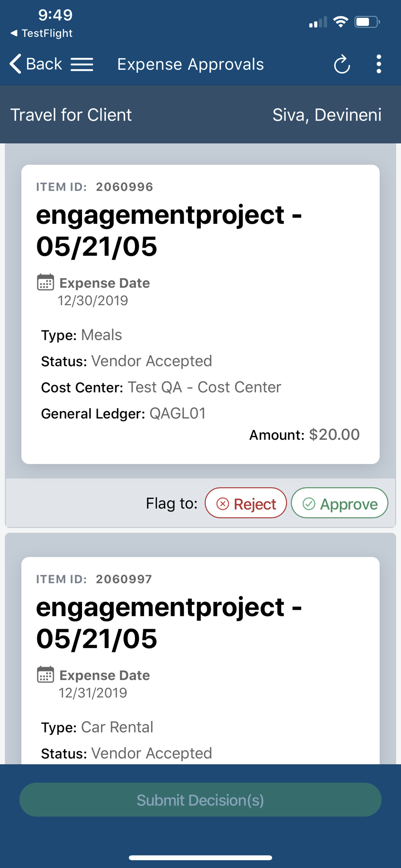Tap the Wi-Fi status icon
The image size is (401, 868).
(341, 22)
